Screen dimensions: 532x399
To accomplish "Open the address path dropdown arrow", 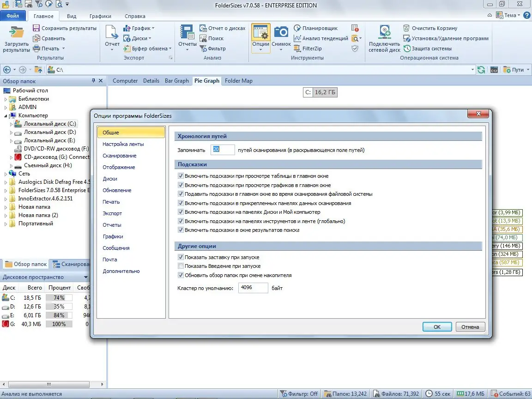I will (472, 70).
